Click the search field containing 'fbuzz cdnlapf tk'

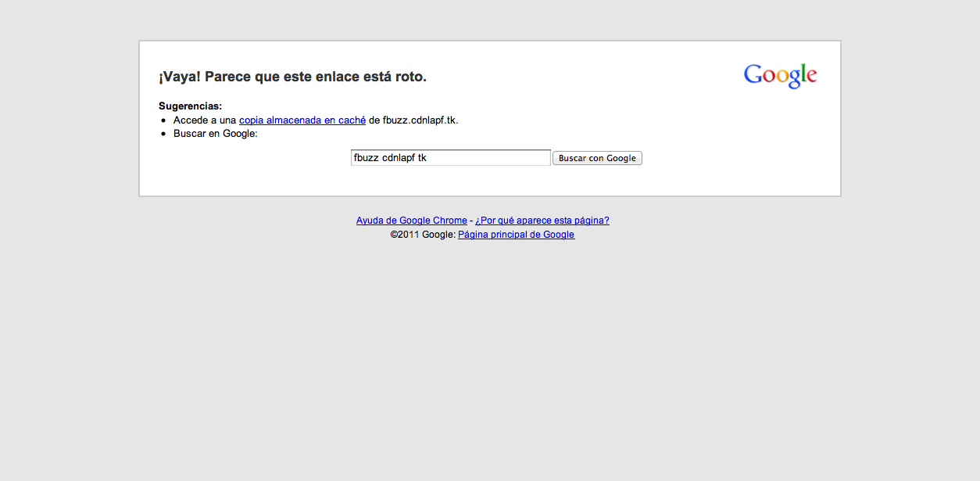pos(451,158)
